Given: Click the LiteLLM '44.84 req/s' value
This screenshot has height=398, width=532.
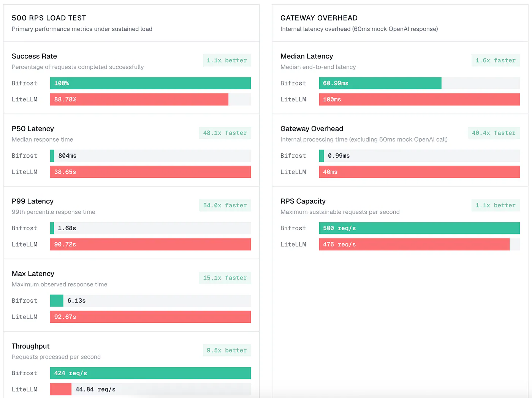Looking at the screenshot, I should [x=95, y=389].
